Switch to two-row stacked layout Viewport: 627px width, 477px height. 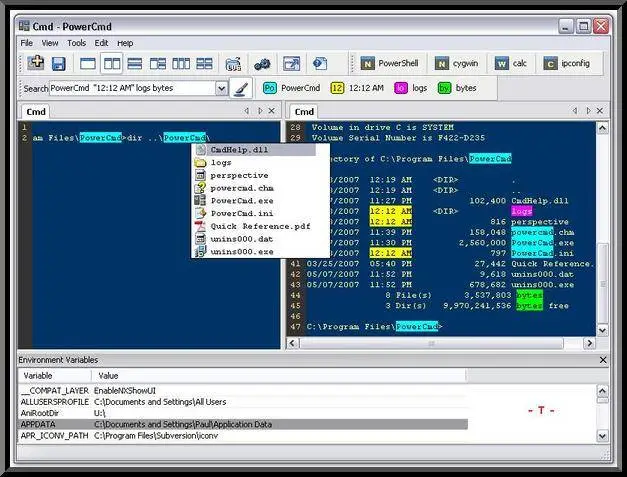pyautogui.click(x=135, y=63)
